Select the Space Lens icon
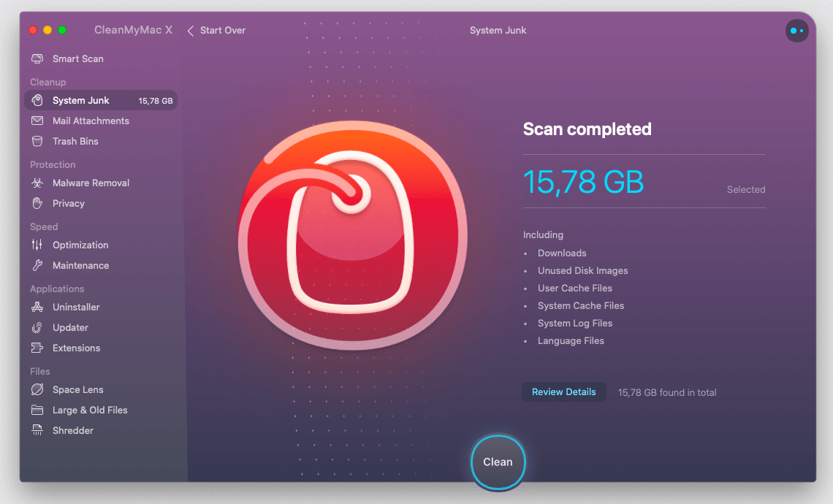The width and height of the screenshot is (833, 504). pyautogui.click(x=37, y=389)
